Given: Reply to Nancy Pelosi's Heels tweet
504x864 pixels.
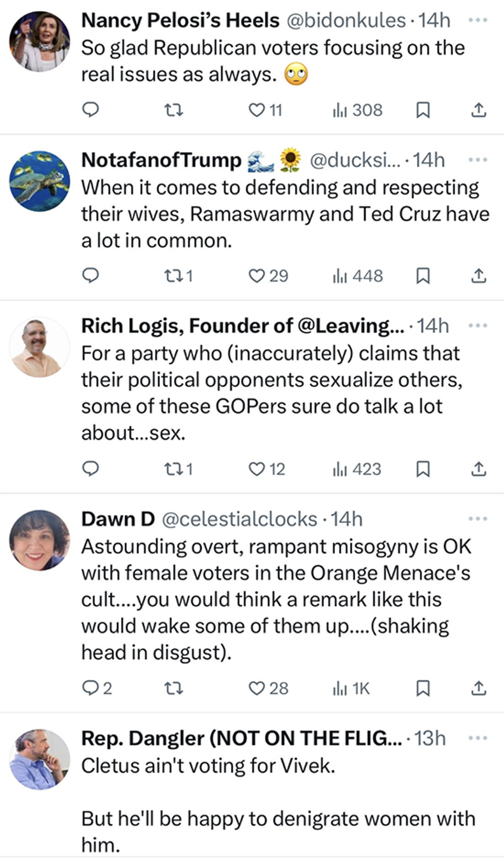Looking at the screenshot, I should pyautogui.click(x=91, y=110).
